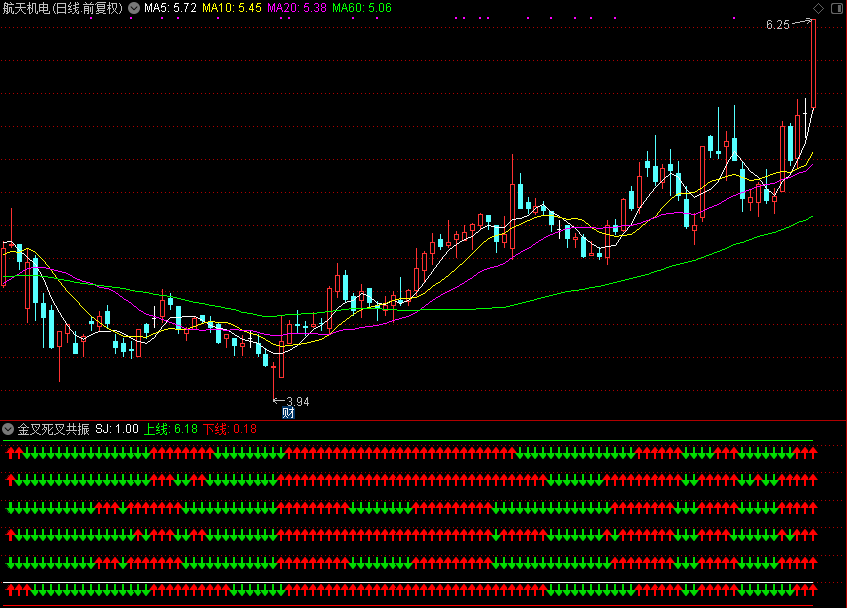This screenshot has width=847, height=608.
Task: Select the MA5 moving average label
Action: [x=170, y=8]
